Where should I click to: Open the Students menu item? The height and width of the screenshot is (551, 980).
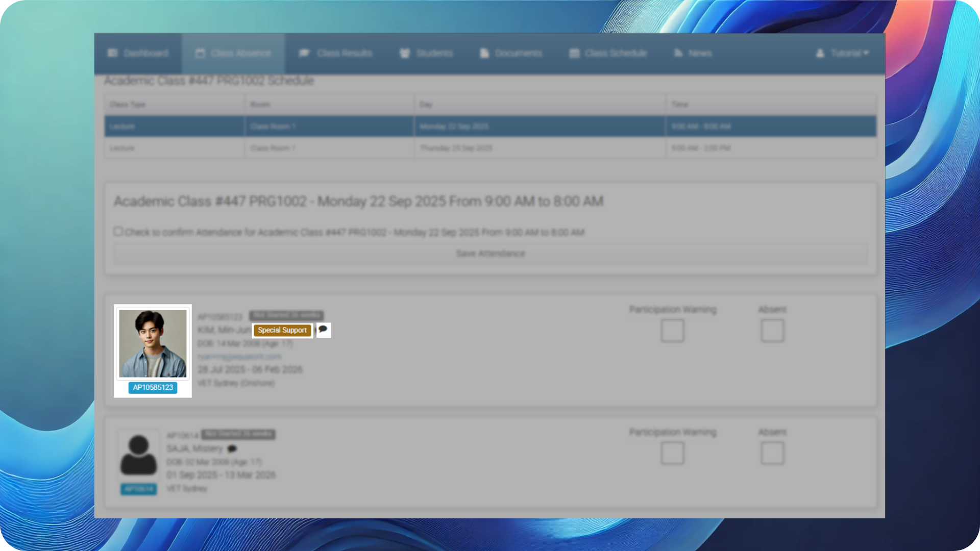point(434,53)
